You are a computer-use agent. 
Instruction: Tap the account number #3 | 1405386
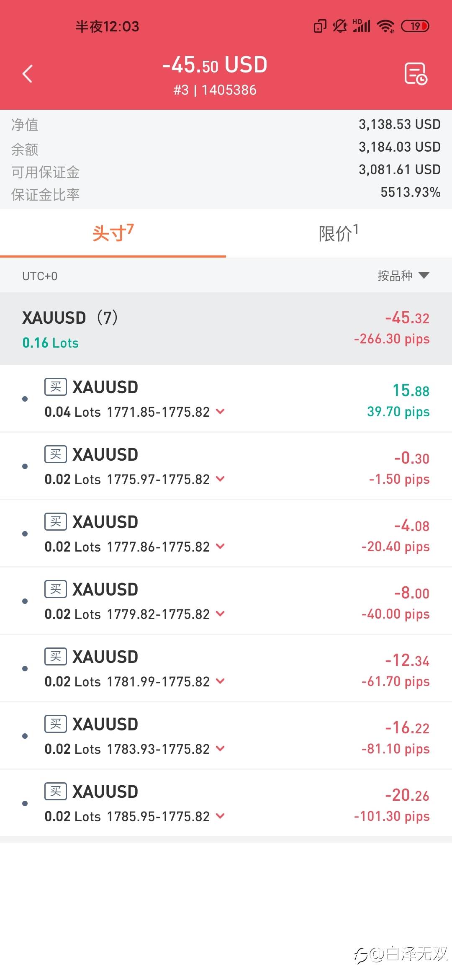pyautogui.click(x=215, y=90)
